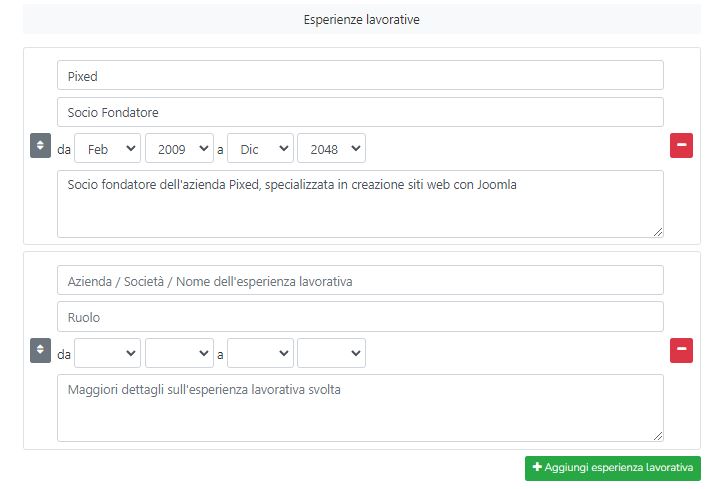Click the empty Ruolo input field
This screenshot has height=489, width=718.
click(x=360, y=316)
